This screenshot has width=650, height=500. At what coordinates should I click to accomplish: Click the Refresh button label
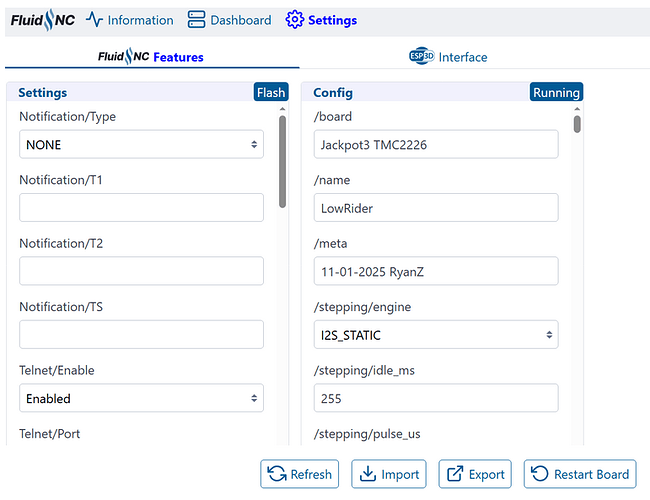pos(311,474)
